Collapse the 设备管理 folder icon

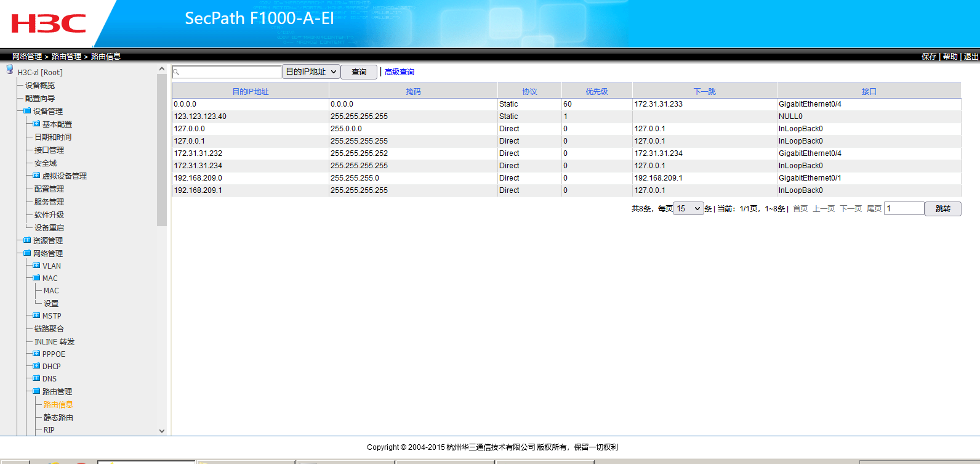coord(27,111)
